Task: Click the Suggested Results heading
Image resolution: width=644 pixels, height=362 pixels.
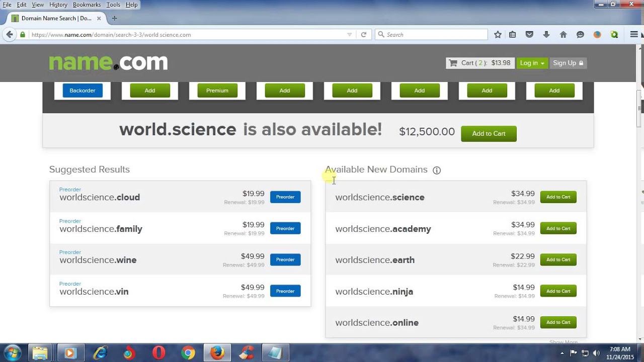Action: [90, 169]
